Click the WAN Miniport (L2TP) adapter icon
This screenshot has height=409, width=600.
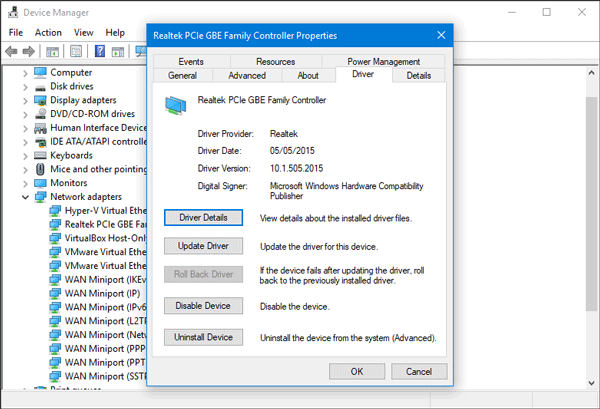pos(55,321)
